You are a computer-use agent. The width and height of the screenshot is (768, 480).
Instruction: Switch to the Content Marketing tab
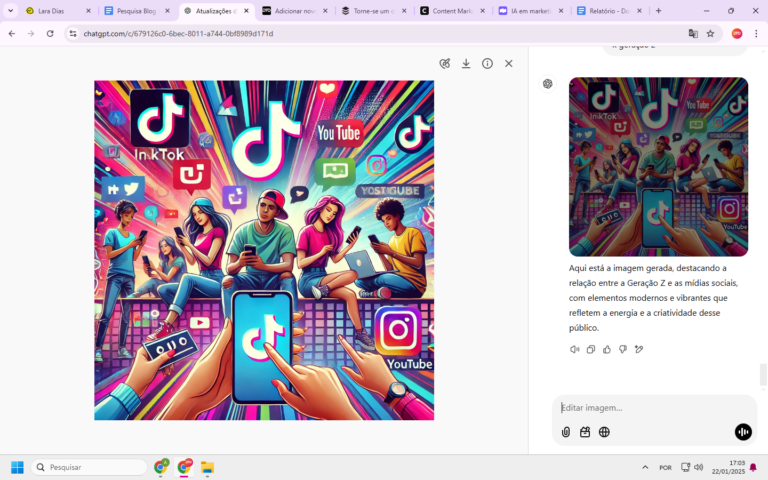pos(453,11)
